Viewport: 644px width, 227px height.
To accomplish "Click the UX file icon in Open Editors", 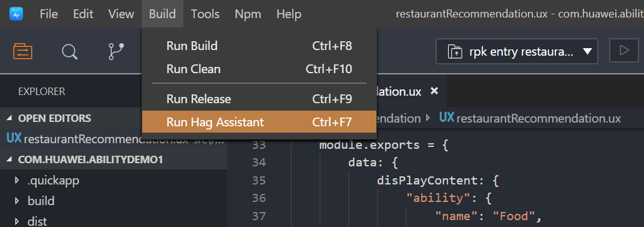I will 14,139.
